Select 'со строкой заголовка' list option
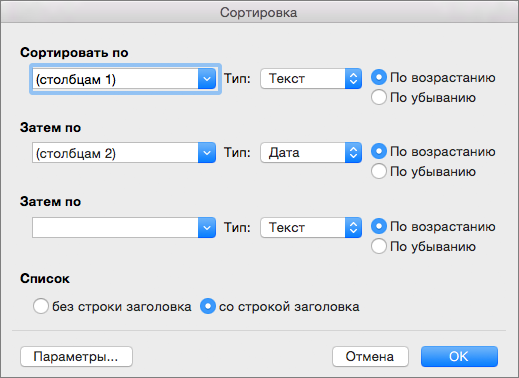The height and width of the screenshot is (378, 519). point(208,306)
